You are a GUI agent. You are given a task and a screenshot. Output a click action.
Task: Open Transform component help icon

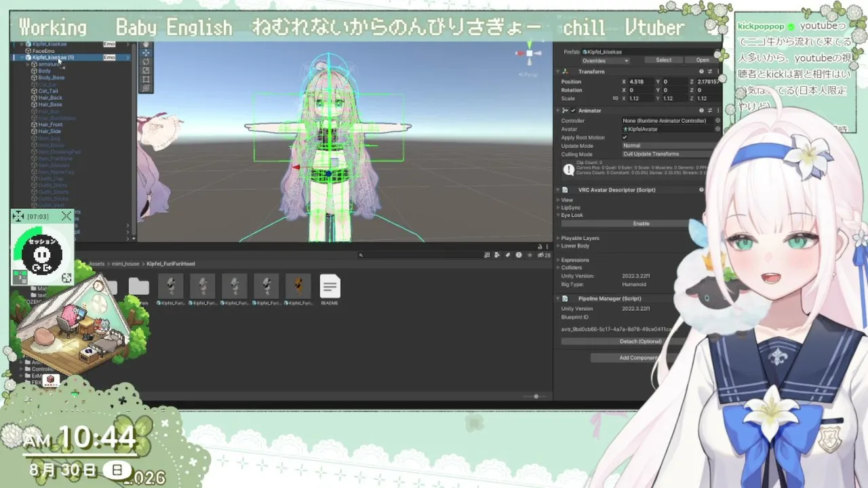pos(702,71)
